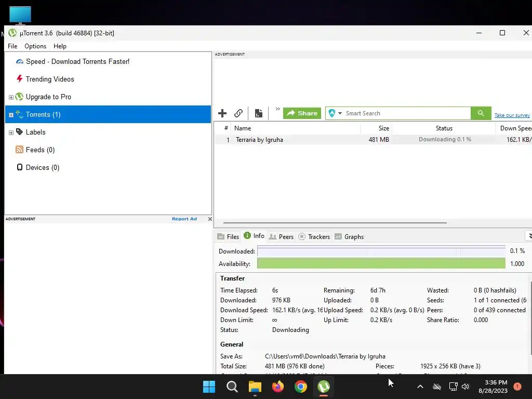Click the volume speaker tray icon

[465, 387]
